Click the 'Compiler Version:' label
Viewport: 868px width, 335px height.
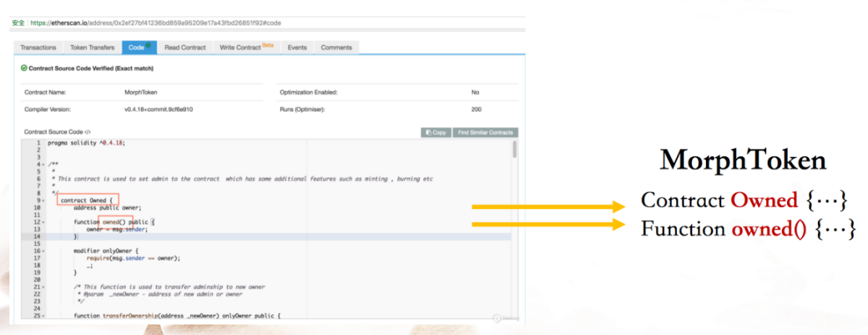47,110
